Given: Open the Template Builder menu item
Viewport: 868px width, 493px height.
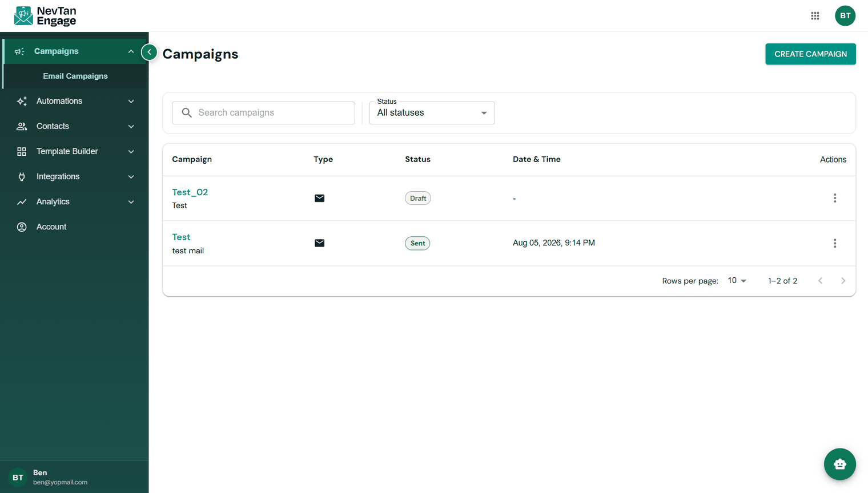Looking at the screenshot, I should pos(74,151).
